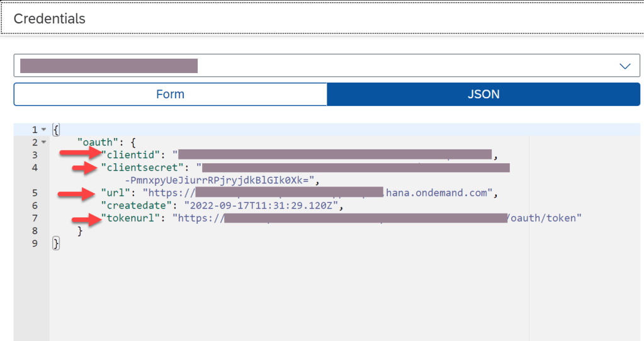
Task: Click the Credentials section header
Action: (50, 18)
